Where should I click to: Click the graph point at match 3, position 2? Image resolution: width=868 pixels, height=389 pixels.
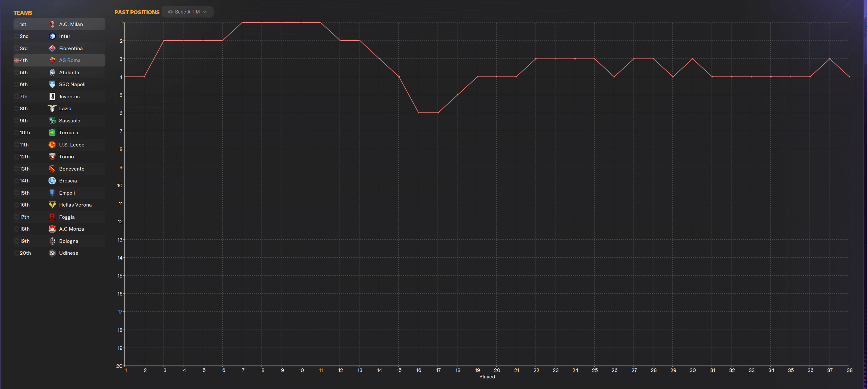coord(164,40)
